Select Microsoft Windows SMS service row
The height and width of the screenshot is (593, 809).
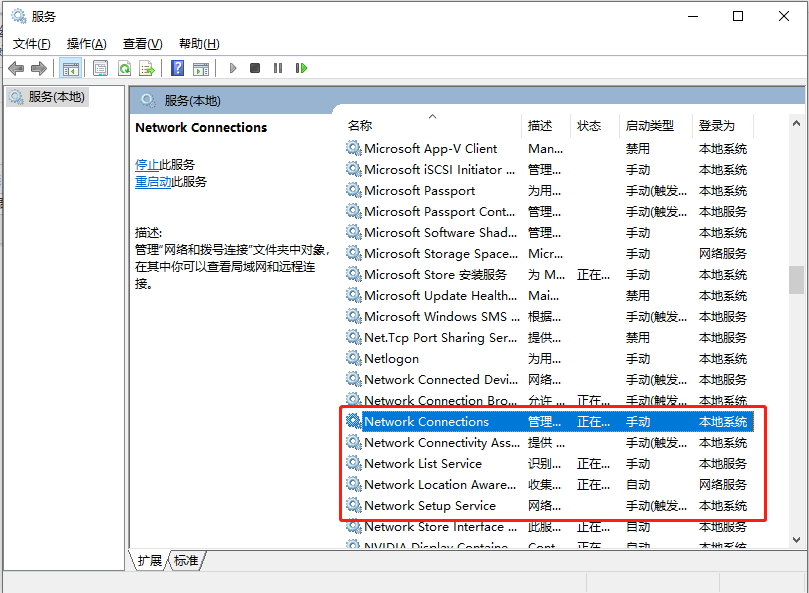pyautogui.click(x=549, y=316)
